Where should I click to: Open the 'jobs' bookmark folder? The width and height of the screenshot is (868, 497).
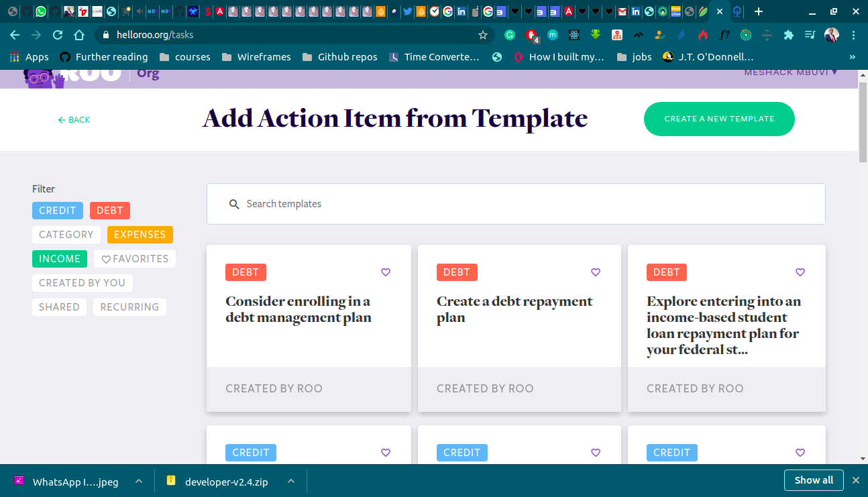pos(634,57)
